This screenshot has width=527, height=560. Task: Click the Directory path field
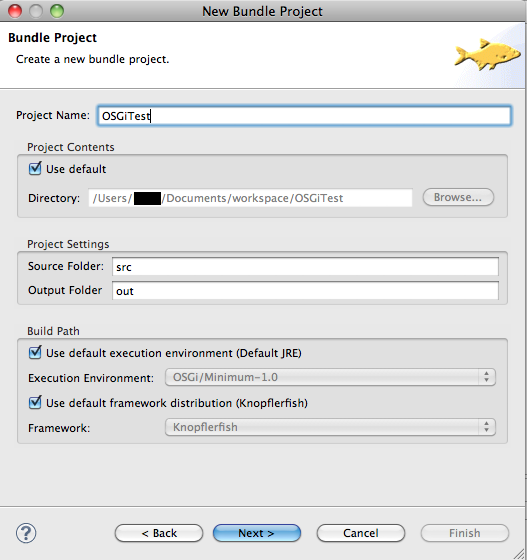tap(250, 198)
